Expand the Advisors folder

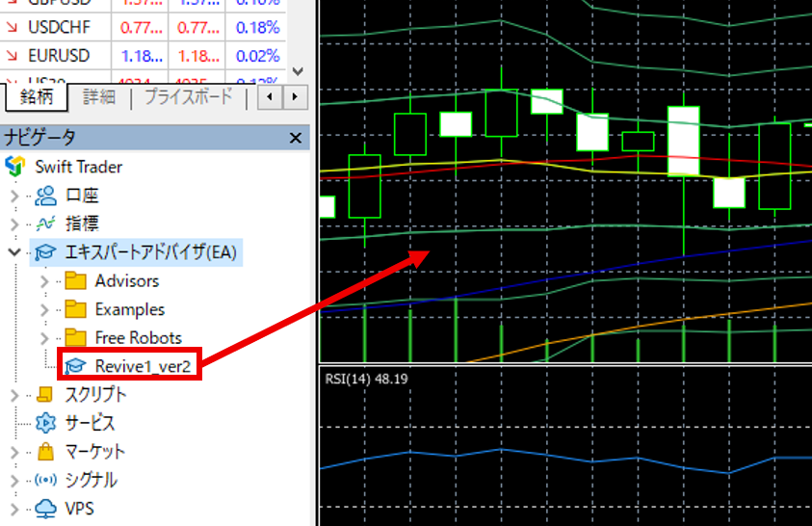coord(44,281)
